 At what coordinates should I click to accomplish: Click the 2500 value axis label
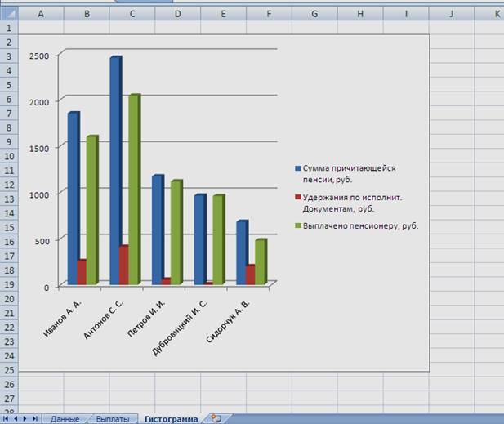coord(39,56)
